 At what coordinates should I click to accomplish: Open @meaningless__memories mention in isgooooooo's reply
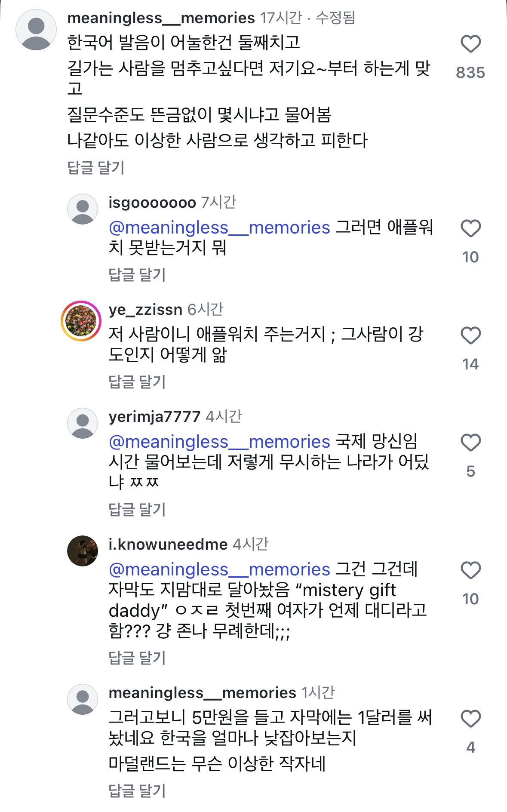219,228
